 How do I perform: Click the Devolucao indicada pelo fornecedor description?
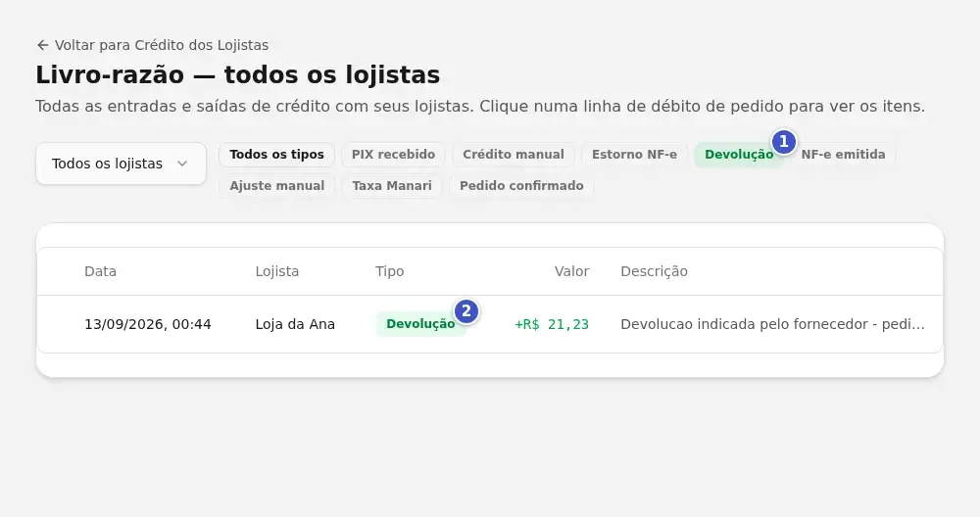pos(772,324)
